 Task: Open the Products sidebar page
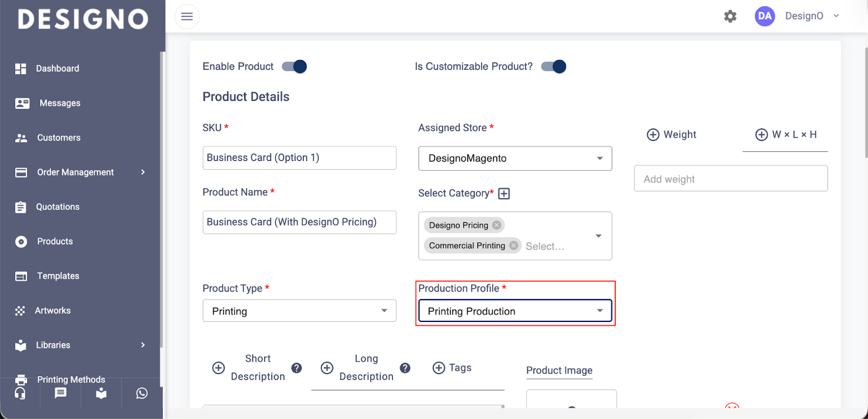(x=55, y=241)
